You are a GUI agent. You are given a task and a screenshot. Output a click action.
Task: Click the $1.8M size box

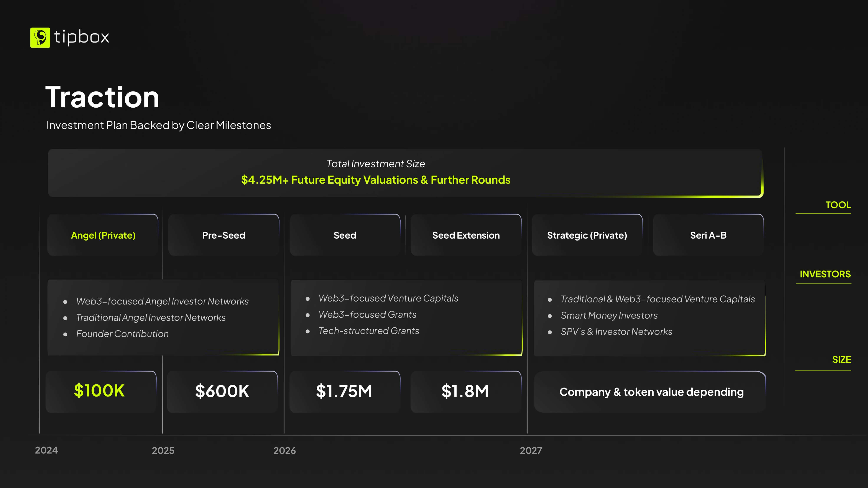pos(466,391)
